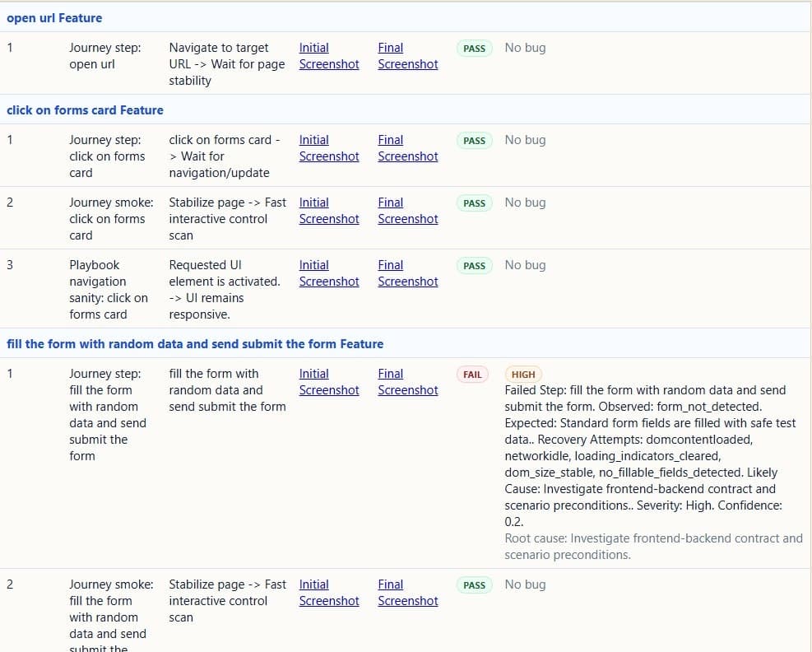Click the FAIL badge on the form fill step
This screenshot has height=652, width=812.
[471, 374]
